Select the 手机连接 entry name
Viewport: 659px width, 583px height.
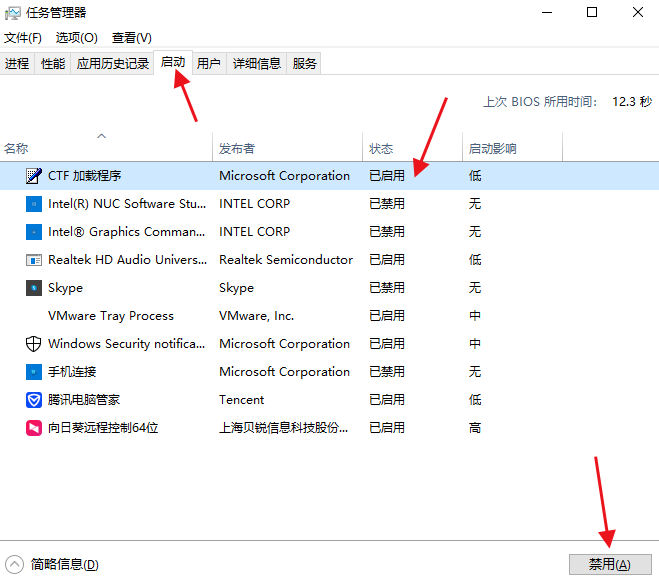pos(72,372)
